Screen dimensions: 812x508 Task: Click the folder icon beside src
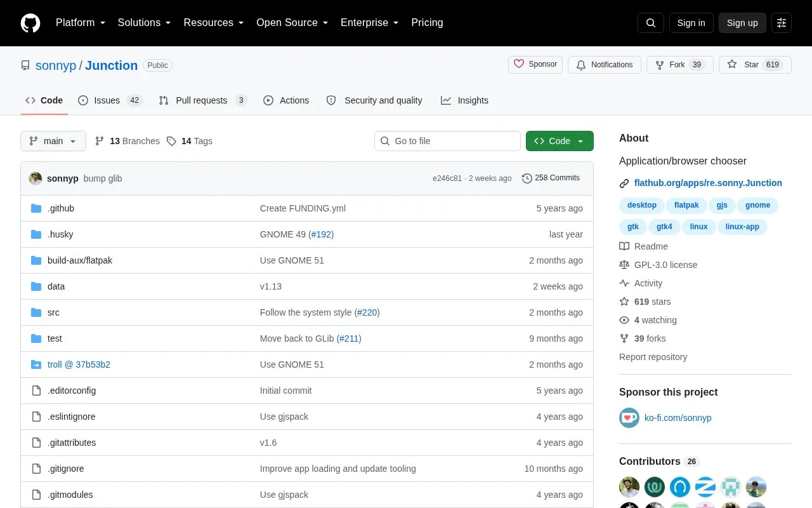[36, 312]
